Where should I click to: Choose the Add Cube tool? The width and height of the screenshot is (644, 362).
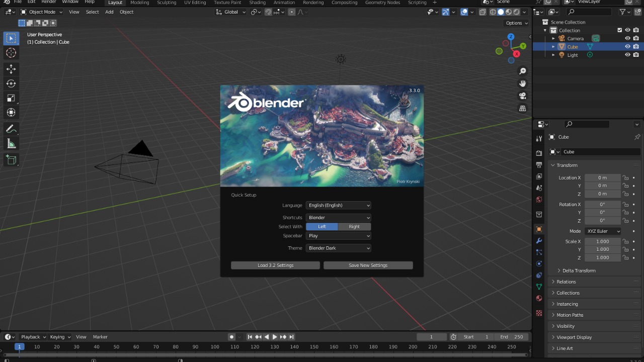tap(11, 160)
